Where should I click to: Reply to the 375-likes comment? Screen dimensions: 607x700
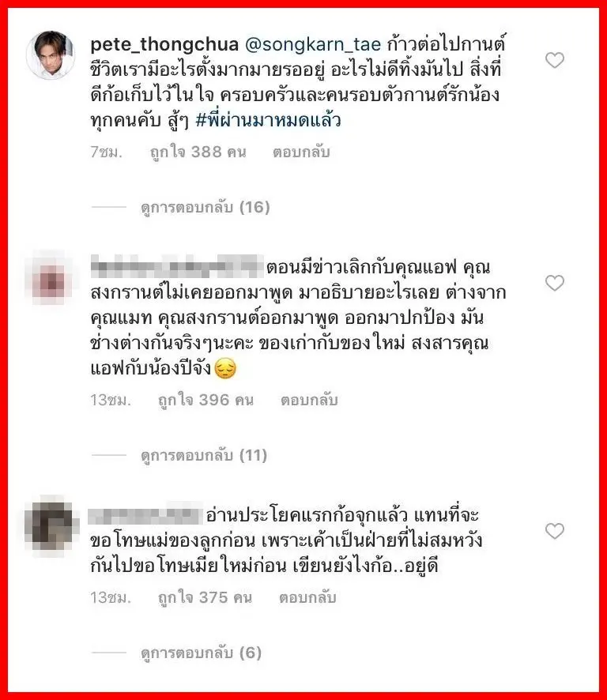tap(307, 598)
